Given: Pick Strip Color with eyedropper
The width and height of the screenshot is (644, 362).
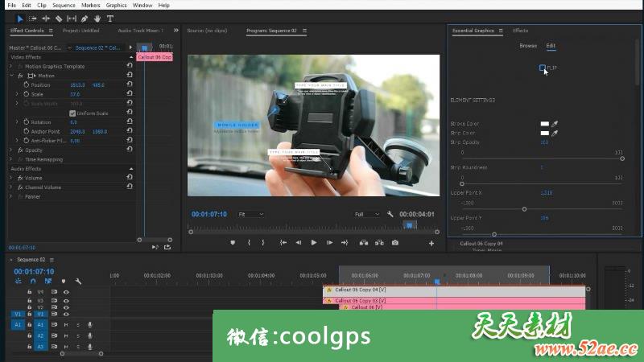Looking at the screenshot, I should click(555, 133).
